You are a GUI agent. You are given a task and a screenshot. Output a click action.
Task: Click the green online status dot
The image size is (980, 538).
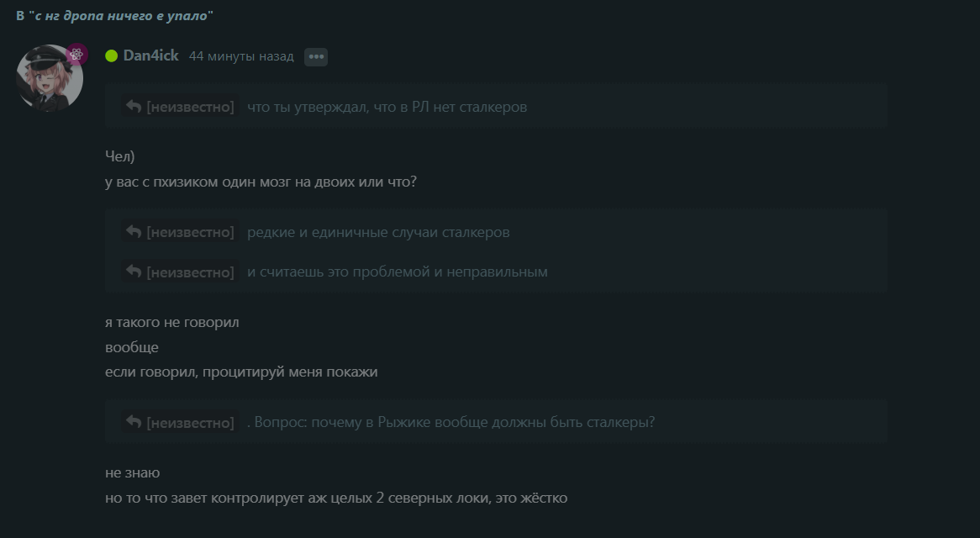coord(111,56)
